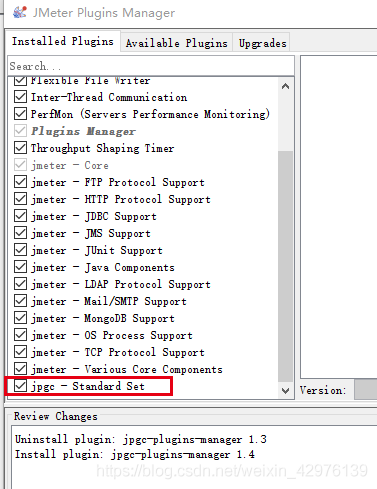
Task: Click the JMeter feather icon in title bar
Action: coord(19,12)
